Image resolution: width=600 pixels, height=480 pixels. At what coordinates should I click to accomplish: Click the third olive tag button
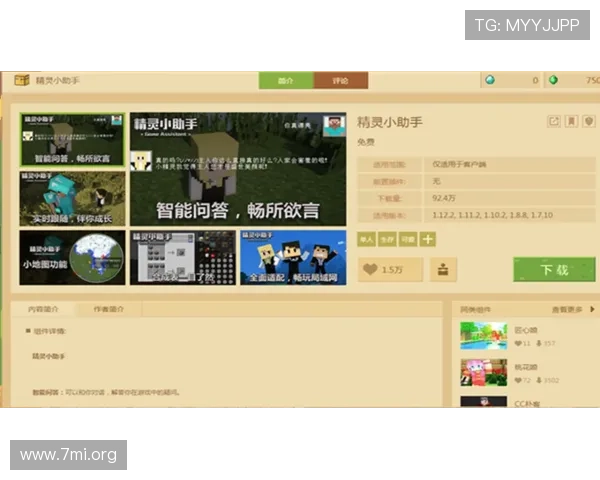point(408,240)
